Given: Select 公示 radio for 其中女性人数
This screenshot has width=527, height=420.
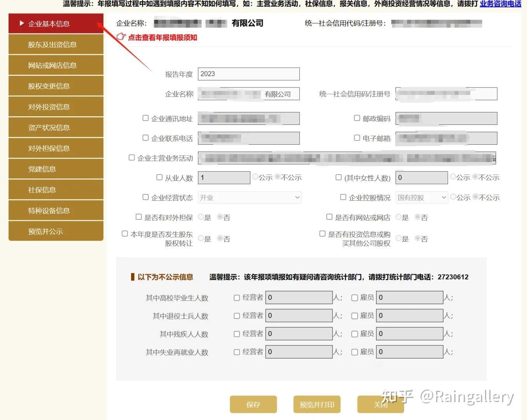Looking at the screenshot, I should click(453, 177).
